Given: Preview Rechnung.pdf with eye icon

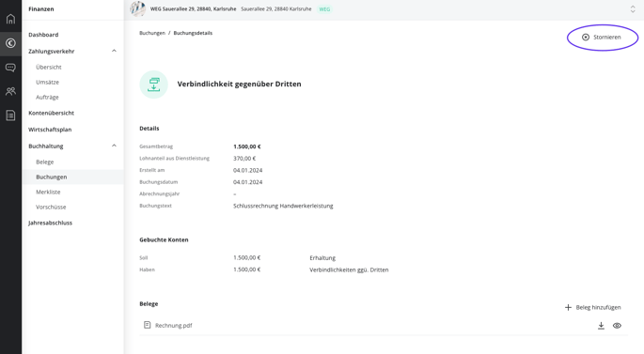Looking at the screenshot, I should coord(617,326).
